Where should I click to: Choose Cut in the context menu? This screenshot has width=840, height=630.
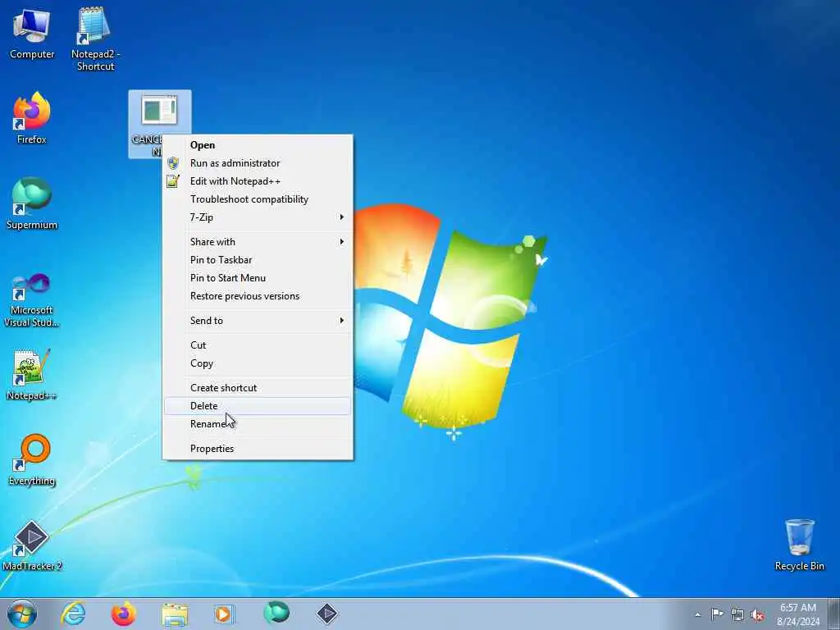click(257, 345)
